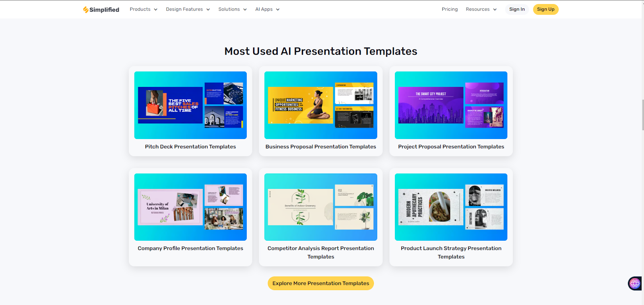This screenshot has width=644, height=305.
Task: Go to the Pricing page
Action: pyautogui.click(x=450, y=9)
